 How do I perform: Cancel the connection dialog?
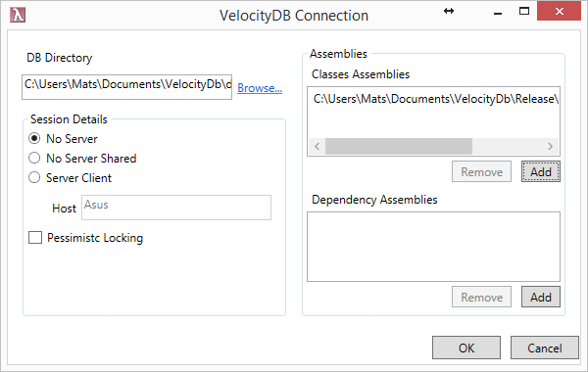pos(545,348)
